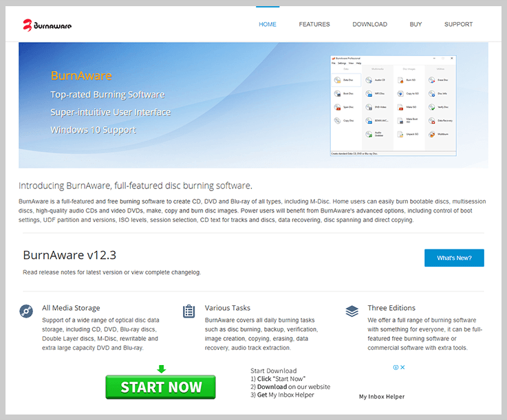Click the My Inbox Helper ad label

(382, 397)
